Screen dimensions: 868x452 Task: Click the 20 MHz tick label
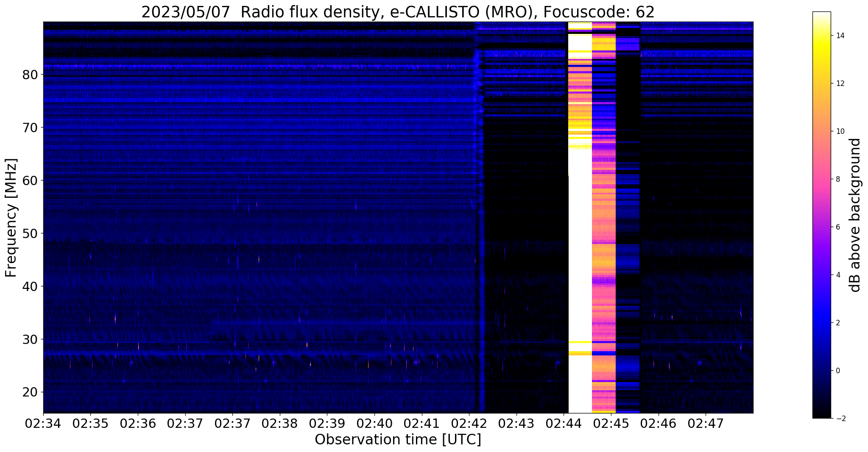30,392
